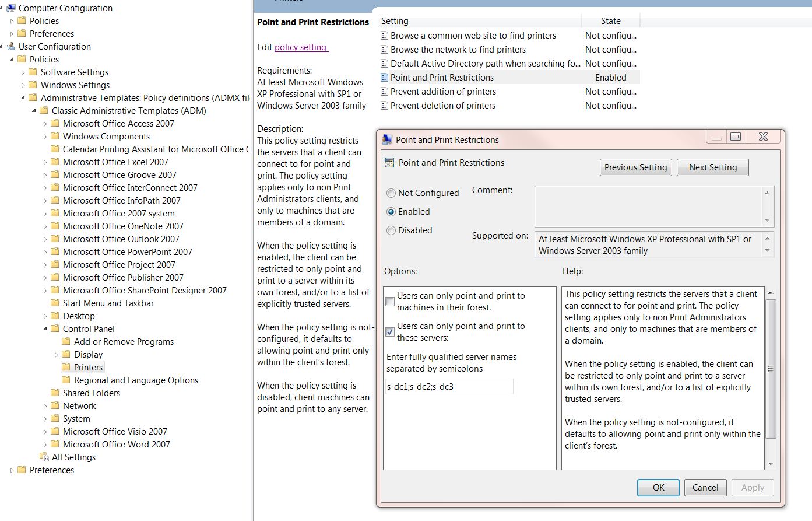Click the Software Settings folder icon

tap(33, 72)
